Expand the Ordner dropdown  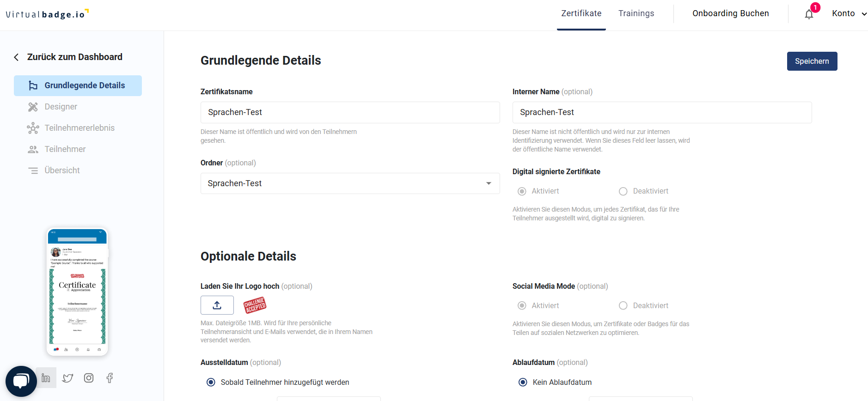coord(350,183)
